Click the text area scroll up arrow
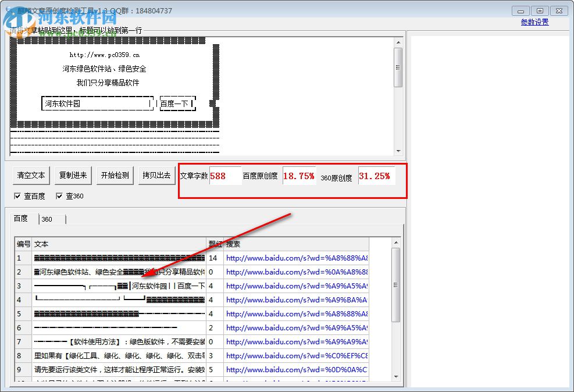The height and width of the screenshot is (392, 574). click(398, 42)
